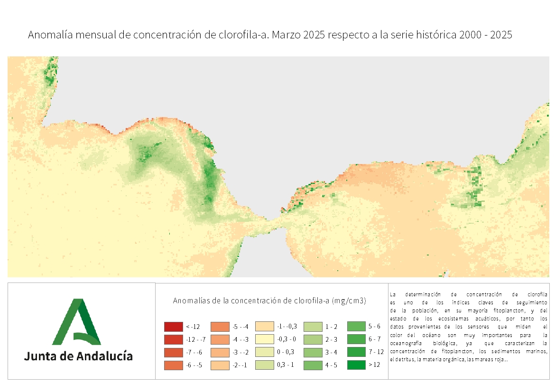
Task: Select the "-5 - -4" orange legend swatch
Action: pos(219,327)
